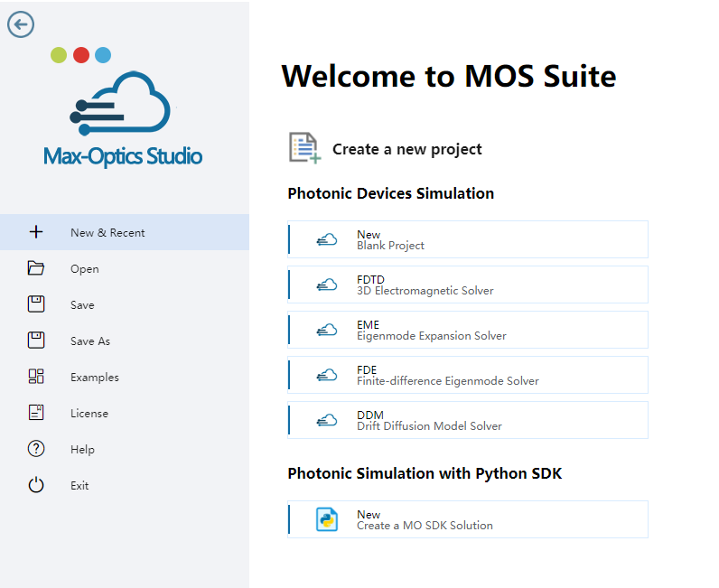
Task: Click the Exit power icon
Action: click(x=36, y=485)
